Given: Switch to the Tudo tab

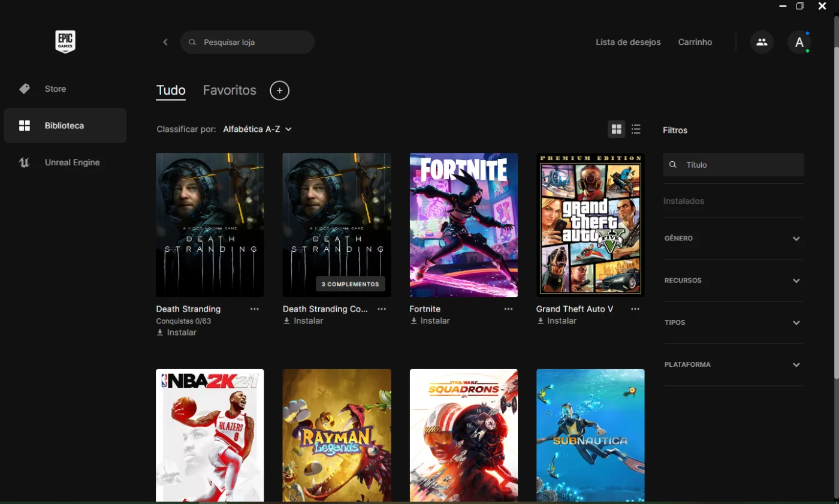Looking at the screenshot, I should (171, 90).
